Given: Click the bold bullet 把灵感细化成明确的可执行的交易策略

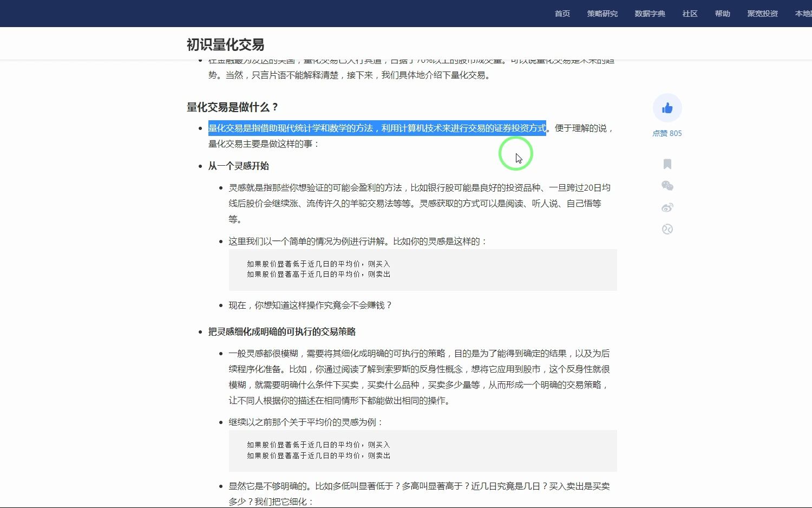Looking at the screenshot, I should pos(282,331).
